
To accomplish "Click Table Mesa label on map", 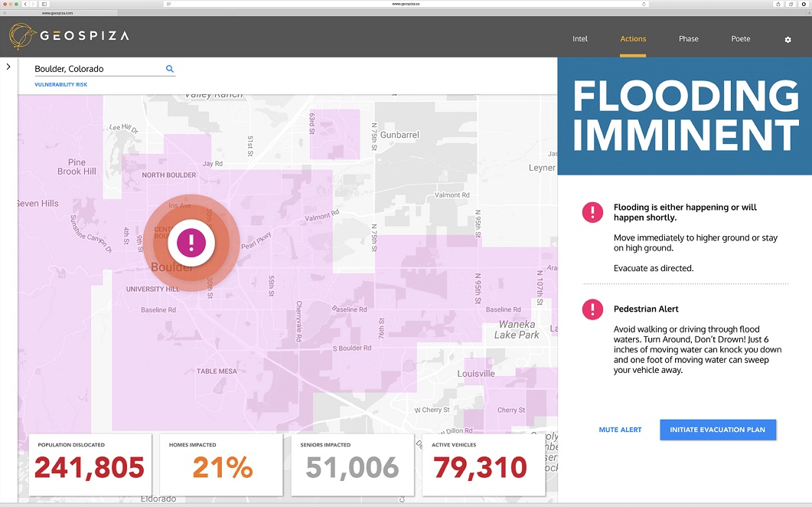I will pos(217,371).
